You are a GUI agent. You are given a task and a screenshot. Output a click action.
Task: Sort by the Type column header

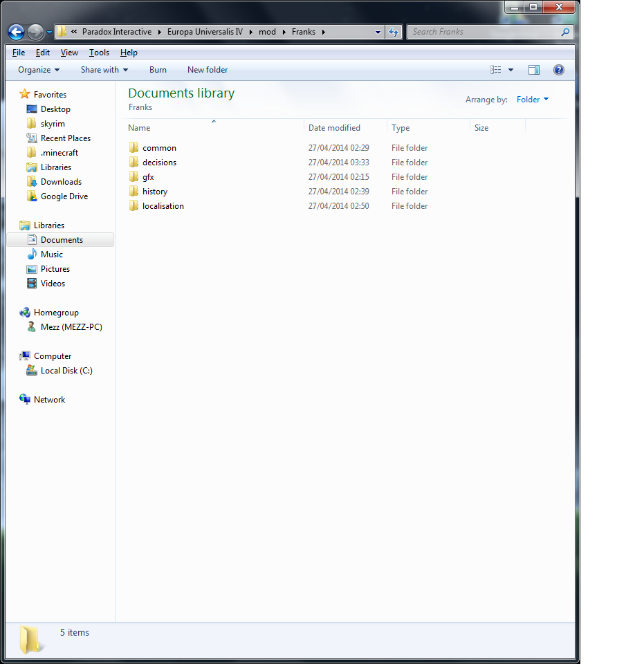[x=428, y=128]
